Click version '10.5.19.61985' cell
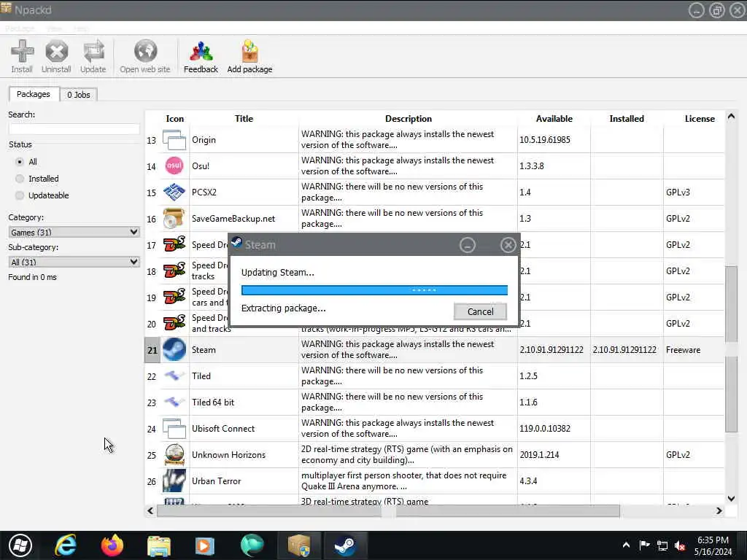This screenshot has height=560, width=747. pyautogui.click(x=554, y=140)
